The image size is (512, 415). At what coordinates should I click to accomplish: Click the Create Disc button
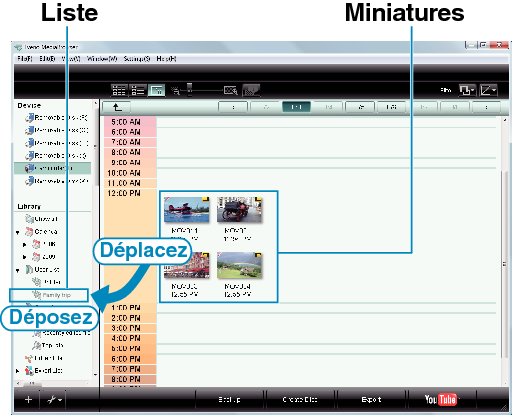click(300, 399)
